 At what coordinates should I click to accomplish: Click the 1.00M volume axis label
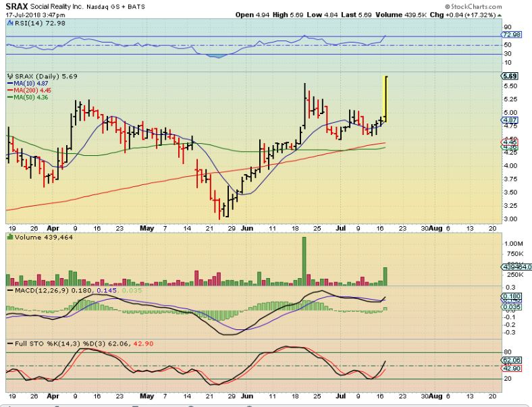[513, 244]
